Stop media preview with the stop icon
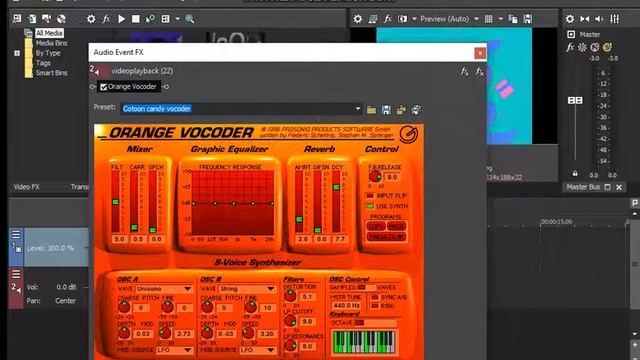The image size is (640, 360). [136, 19]
